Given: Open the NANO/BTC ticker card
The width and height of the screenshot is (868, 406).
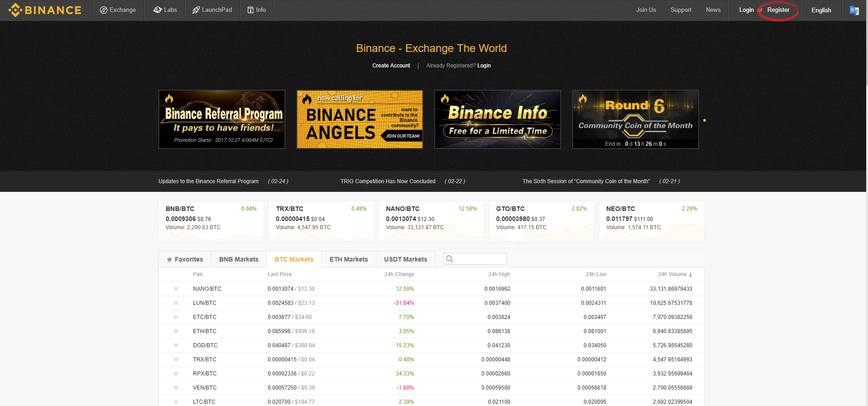Looking at the screenshot, I should [x=431, y=221].
